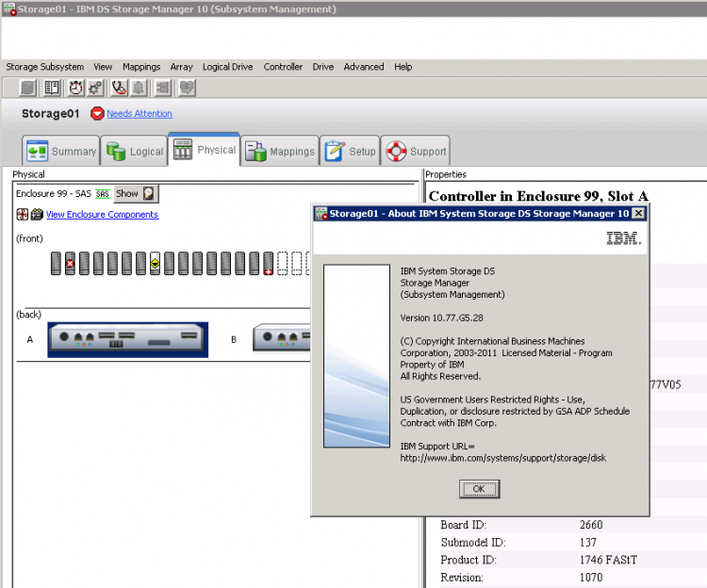Open the performance monitor stopwatch icon
The width and height of the screenshot is (707, 588).
click(75, 88)
